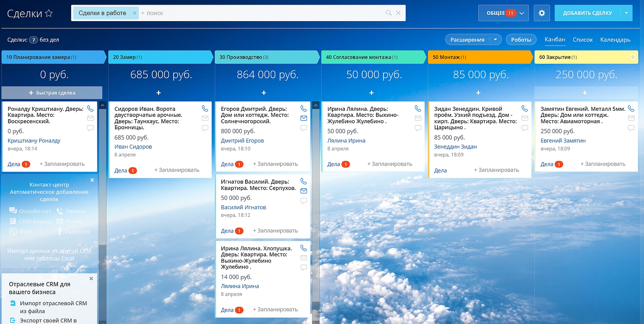The width and height of the screenshot is (644, 324).
Task: Add a new stage after 60 Закрытие
Action: tap(633, 57)
